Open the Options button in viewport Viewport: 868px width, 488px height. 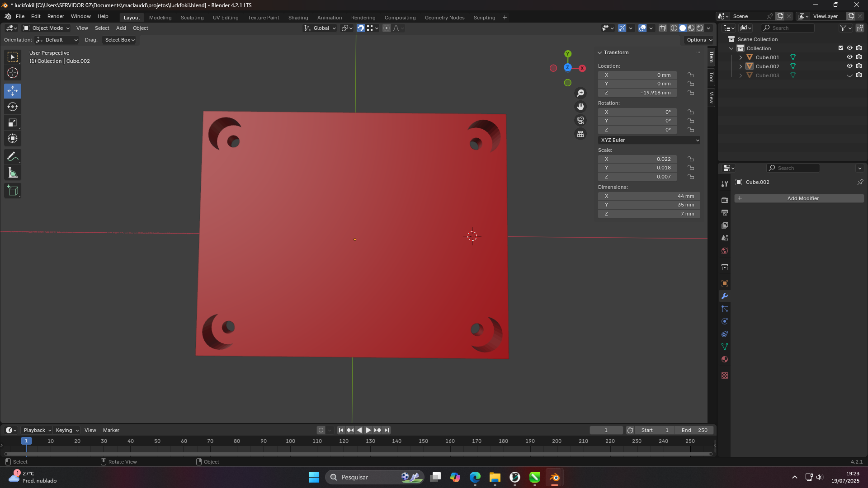(699, 40)
